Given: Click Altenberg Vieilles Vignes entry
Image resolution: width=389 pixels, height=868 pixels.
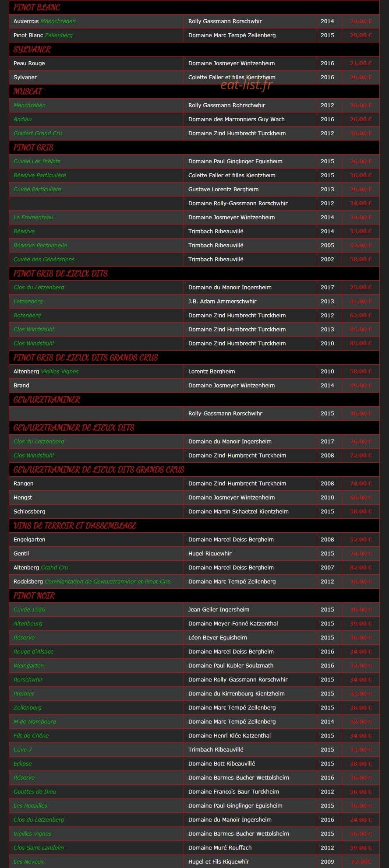Looking at the screenshot, I should click(46, 371).
